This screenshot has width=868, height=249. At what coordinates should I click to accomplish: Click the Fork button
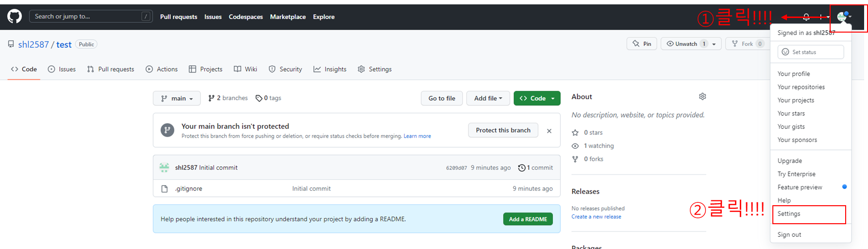click(748, 44)
